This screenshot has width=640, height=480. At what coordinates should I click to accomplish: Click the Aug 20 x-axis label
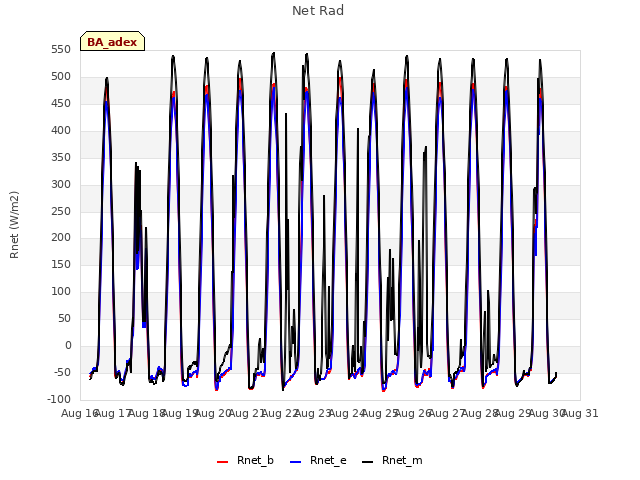pos(213,414)
